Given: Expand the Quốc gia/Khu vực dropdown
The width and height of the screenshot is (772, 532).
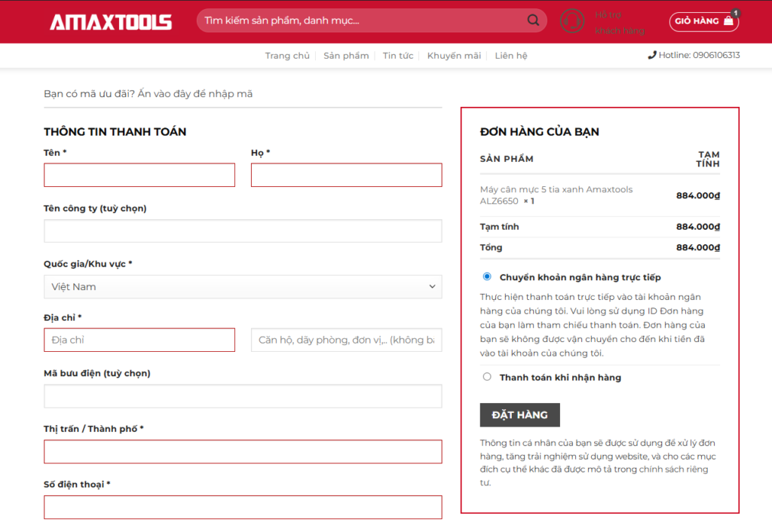Looking at the screenshot, I should [x=243, y=286].
